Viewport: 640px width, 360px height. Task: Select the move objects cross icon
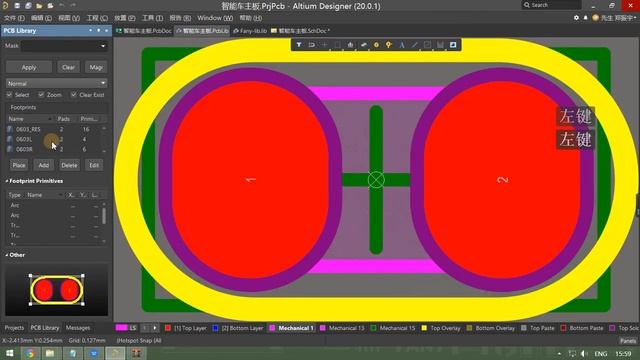coord(324,45)
